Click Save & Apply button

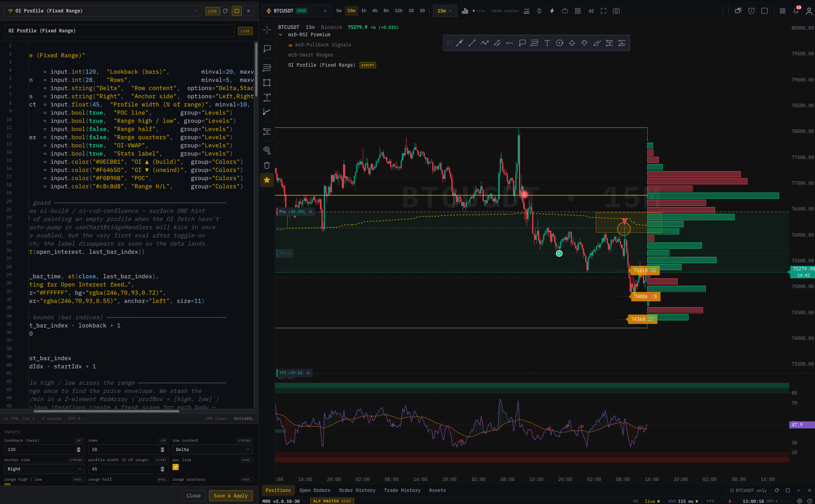pos(231,496)
